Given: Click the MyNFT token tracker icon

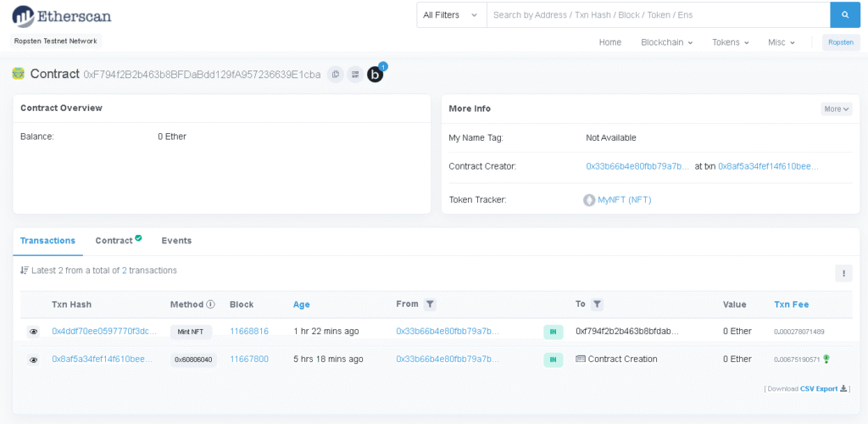Looking at the screenshot, I should coord(590,200).
